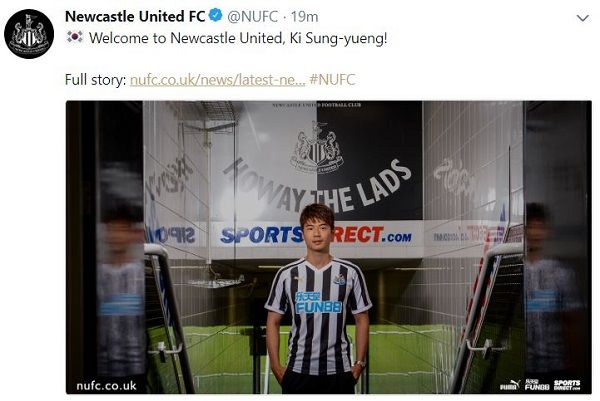Click the club crest on the banner
The image size is (600, 401).
[x=317, y=147]
